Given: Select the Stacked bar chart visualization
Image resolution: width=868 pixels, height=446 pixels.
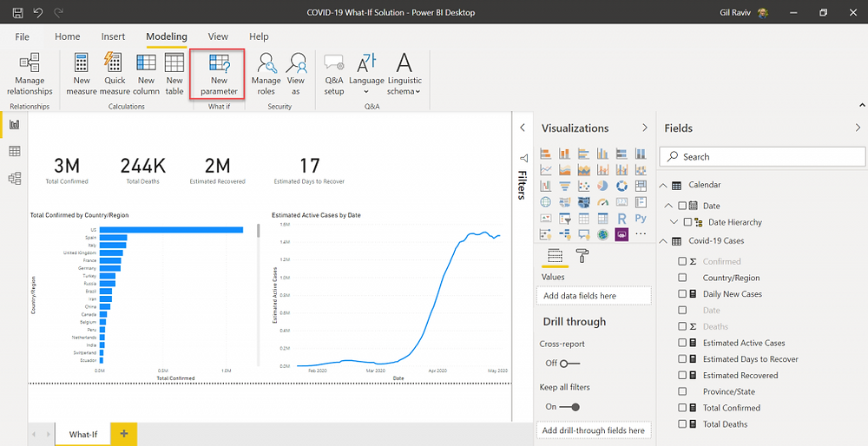Looking at the screenshot, I should pyautogui.click(x=545, y=154).
